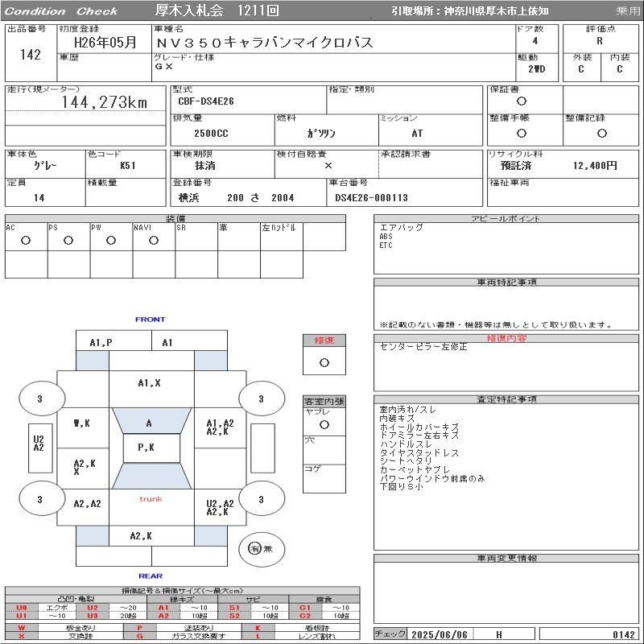The image size is (644, 644).
Task: Click the circle under 保証書
Action: tap(522, 101)
